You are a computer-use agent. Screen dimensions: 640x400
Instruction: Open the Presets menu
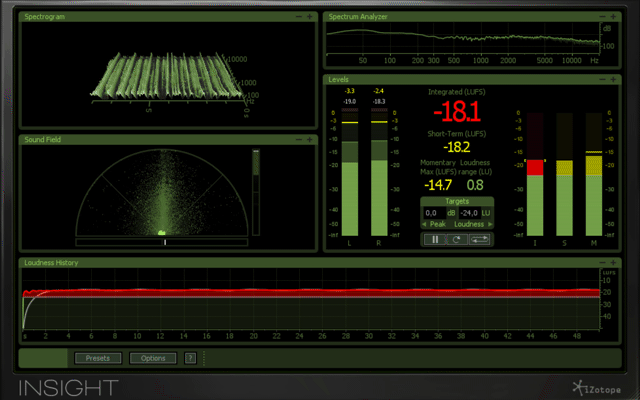pyautogui.click(x=98, y=358)
